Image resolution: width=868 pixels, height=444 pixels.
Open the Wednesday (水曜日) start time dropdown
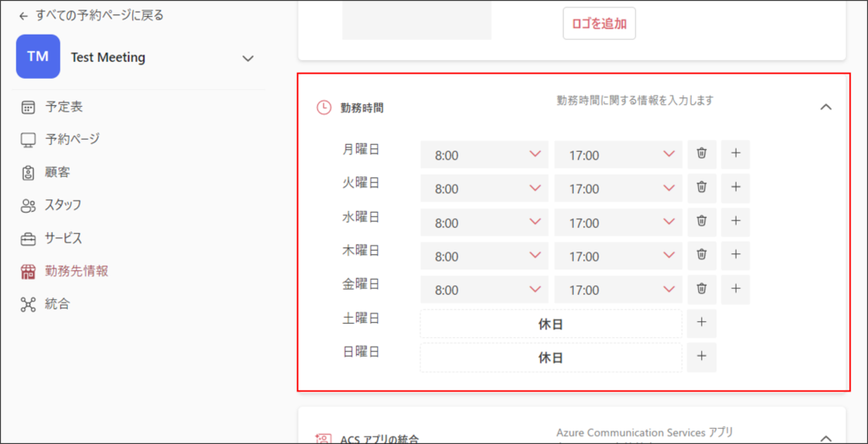484,222
